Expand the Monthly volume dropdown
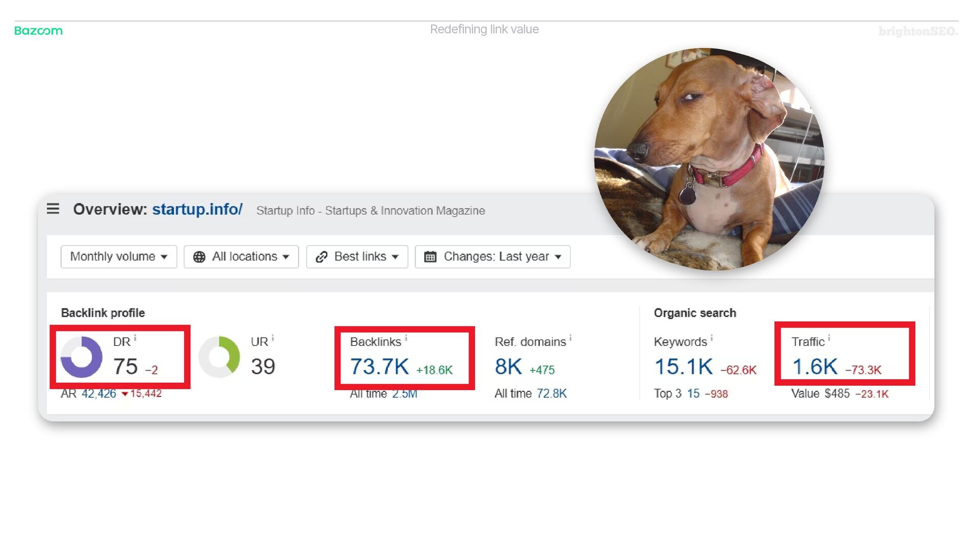 point(118,257)
